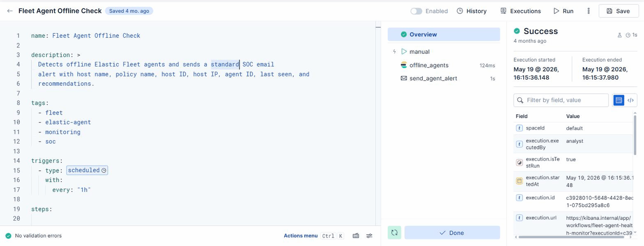
Task: Click the vertical scrollbar in fields table
Action: (635, 135)
